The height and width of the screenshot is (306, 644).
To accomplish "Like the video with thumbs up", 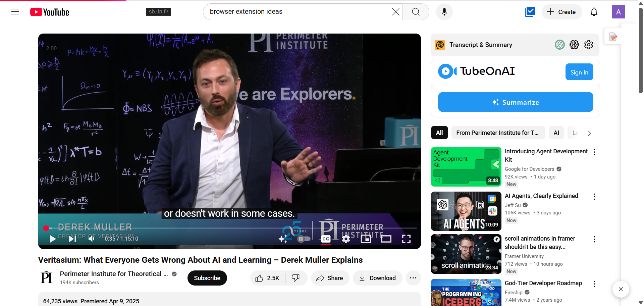I will 268,278.
